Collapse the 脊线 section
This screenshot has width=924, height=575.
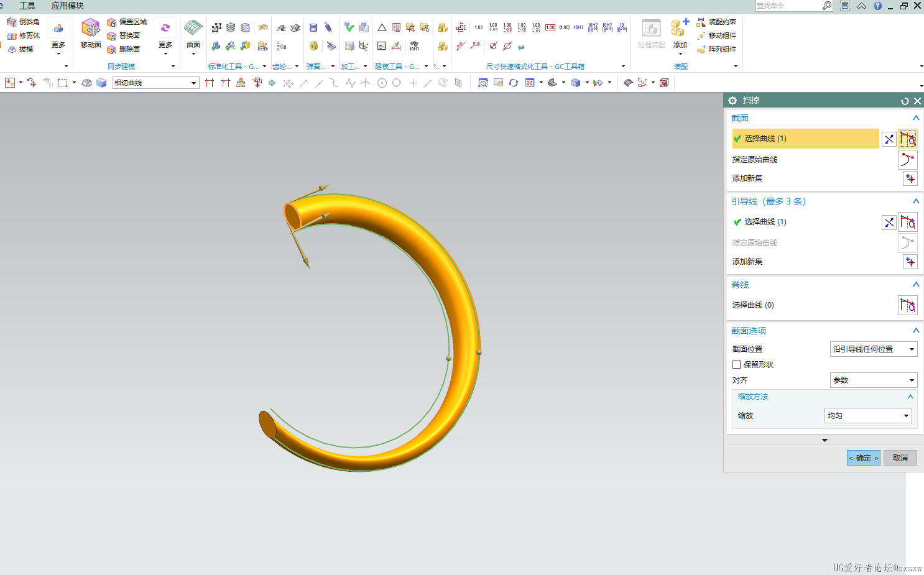916,285
